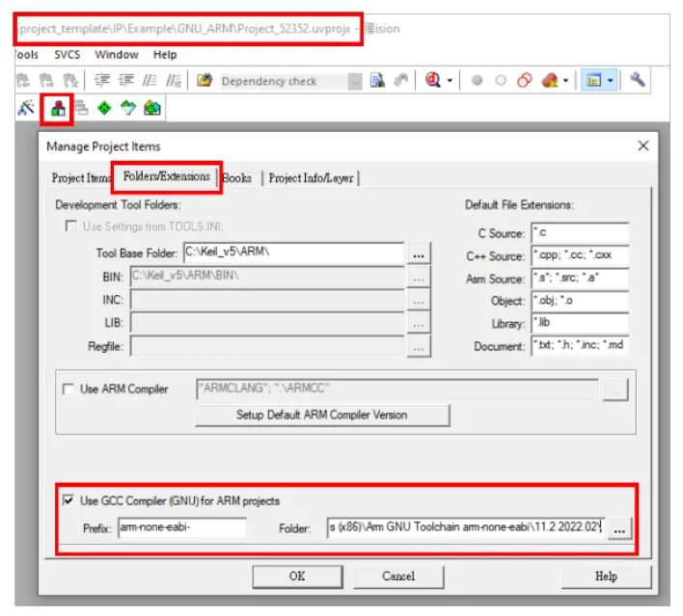The height and width of the screenshot is (616, 683).
Task: Toggle Use Settings from TOOLS.INI checkbox
Action: coord(70,226)
